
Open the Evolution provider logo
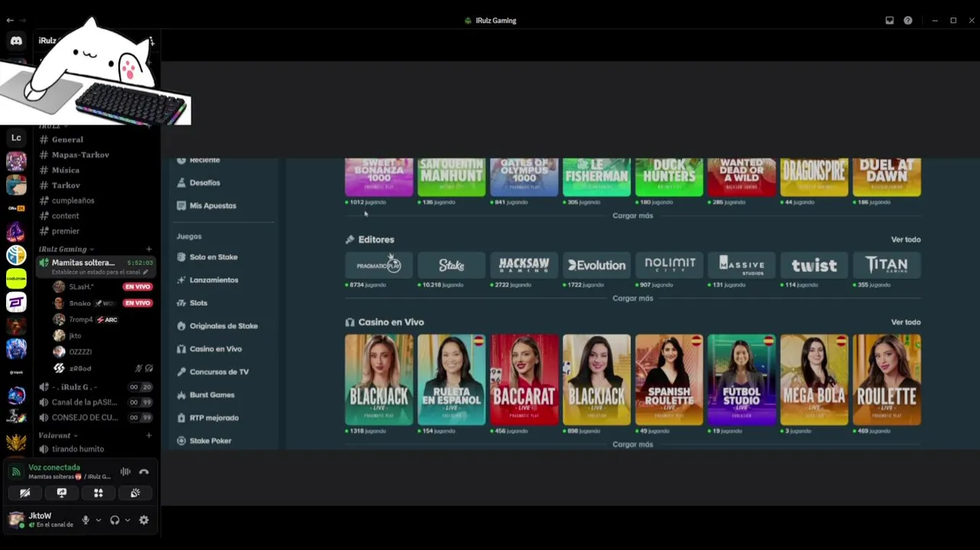[x=597, y=265]
